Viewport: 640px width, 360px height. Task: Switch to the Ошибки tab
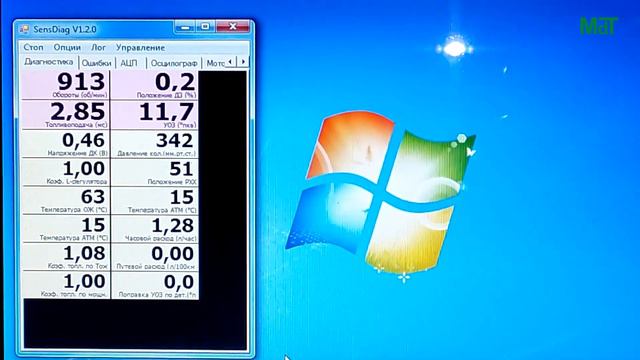pos(96,63)
